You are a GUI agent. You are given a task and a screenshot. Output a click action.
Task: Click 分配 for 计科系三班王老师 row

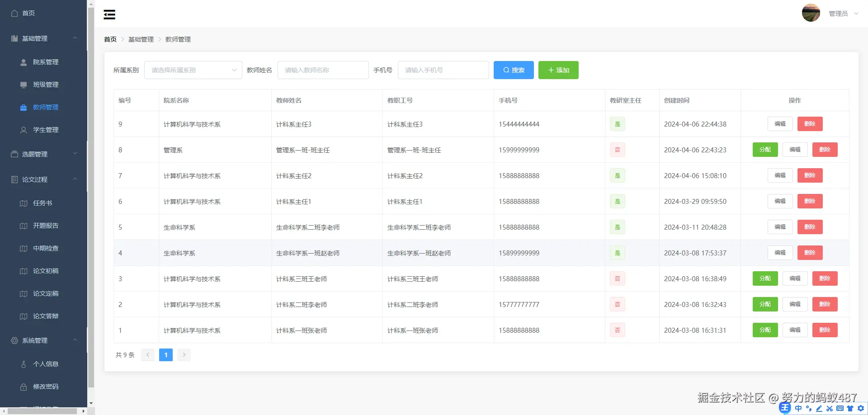(765, 278)
